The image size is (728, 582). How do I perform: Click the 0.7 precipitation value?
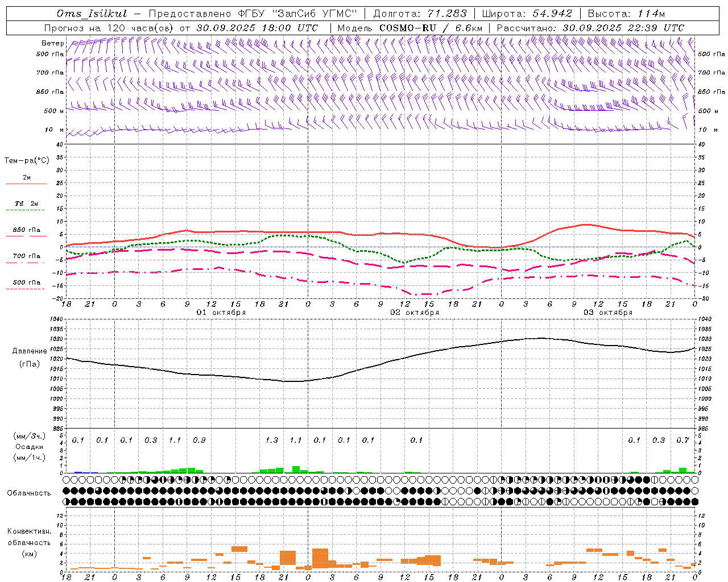[683, 440]
